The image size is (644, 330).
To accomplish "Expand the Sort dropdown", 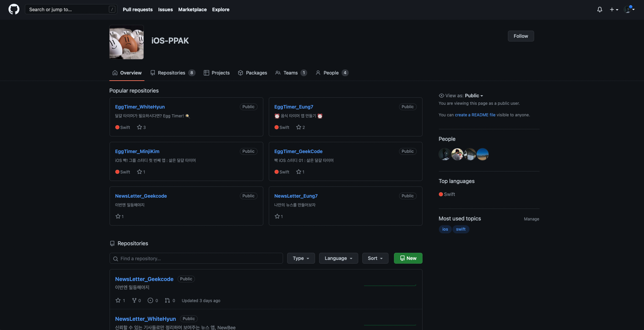I will pos(375,258).
